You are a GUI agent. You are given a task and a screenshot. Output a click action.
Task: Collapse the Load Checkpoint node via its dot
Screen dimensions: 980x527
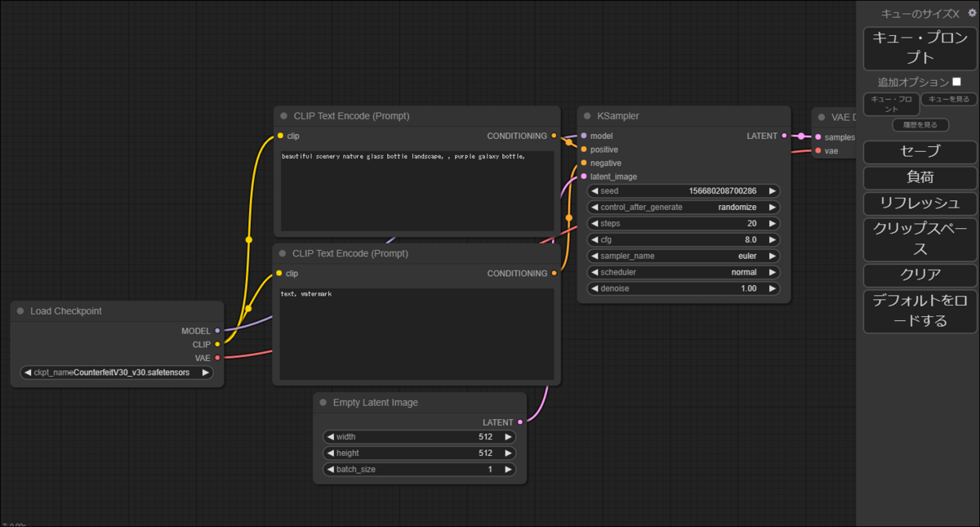20,311
